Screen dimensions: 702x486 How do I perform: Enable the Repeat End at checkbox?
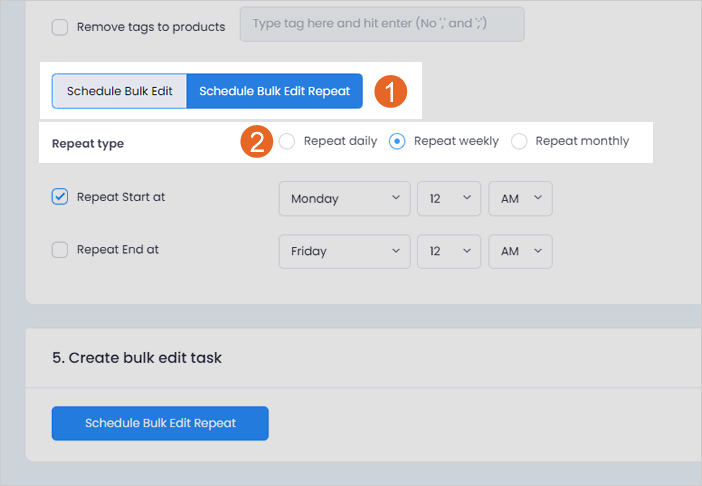pos(60,250)
